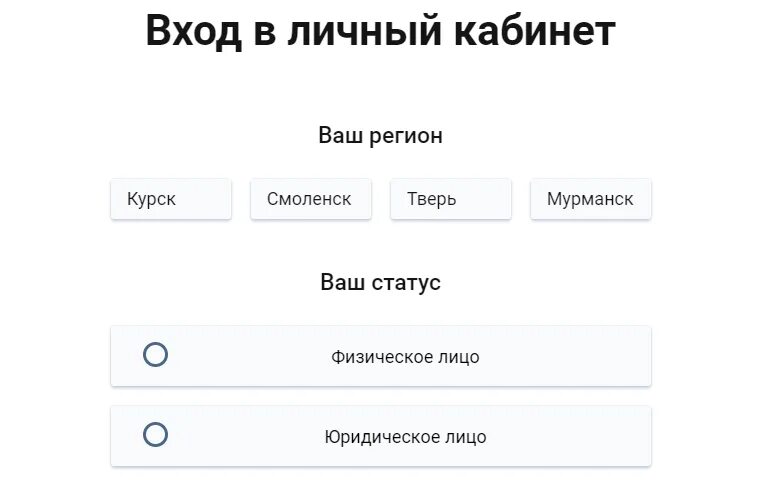Enable the Физическое лицо radio circle

pos(155,355)
